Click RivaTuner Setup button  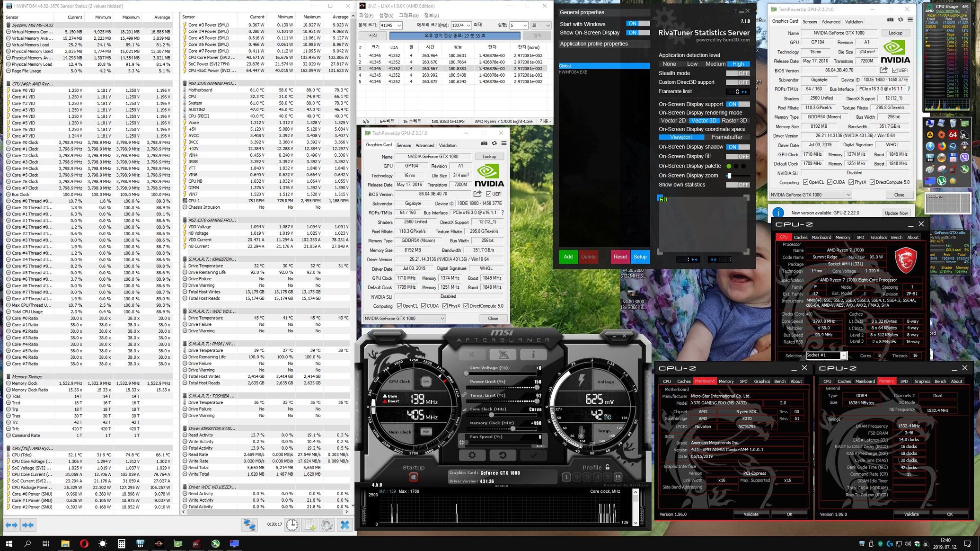point(640,257)
